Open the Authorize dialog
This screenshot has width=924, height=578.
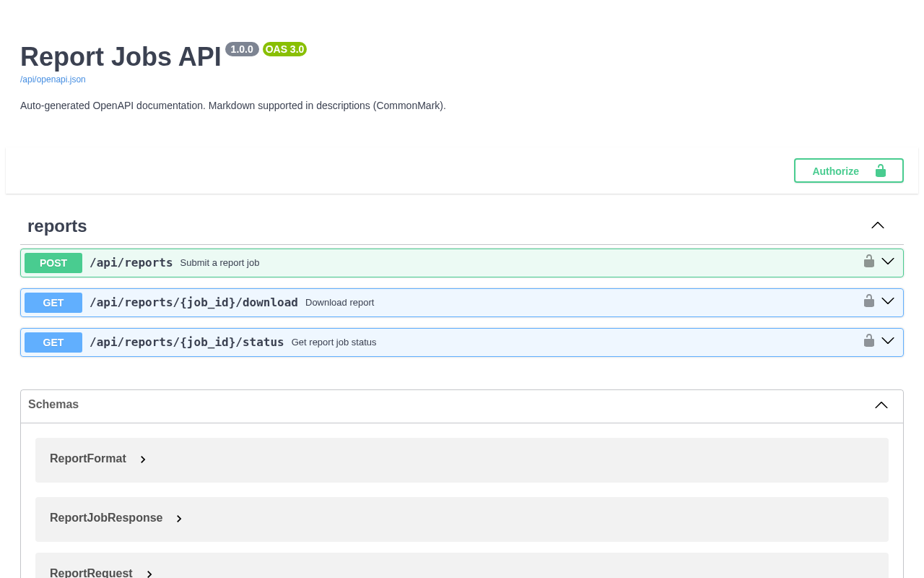click(849, 171)
